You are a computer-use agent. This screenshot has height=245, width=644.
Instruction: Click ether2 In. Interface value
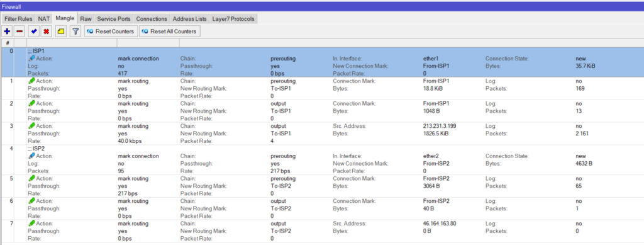(x=430, y=156)
